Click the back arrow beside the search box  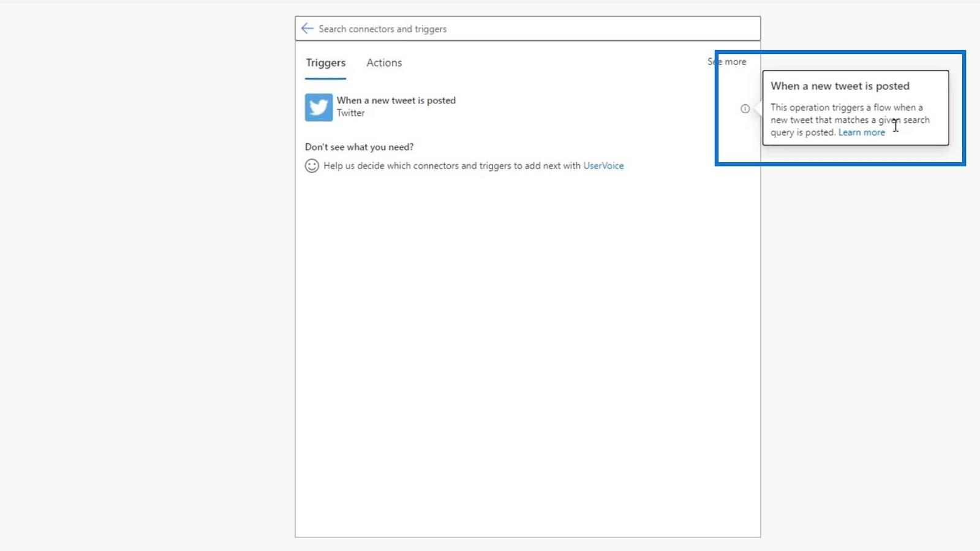click(x=307, y=29)
